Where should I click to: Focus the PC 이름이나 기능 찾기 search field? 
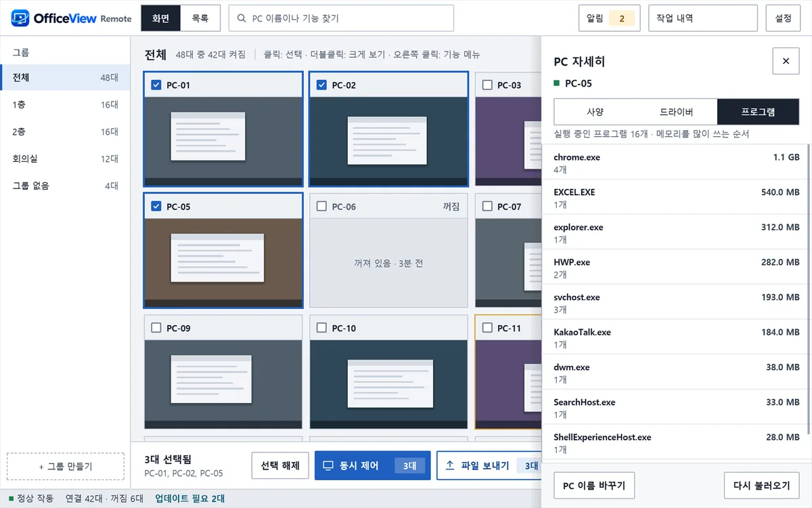(x=341, y=18)
